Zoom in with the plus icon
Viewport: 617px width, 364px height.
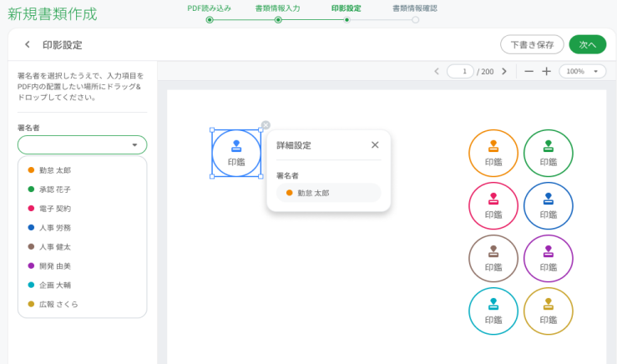click(x=546, y=71)
